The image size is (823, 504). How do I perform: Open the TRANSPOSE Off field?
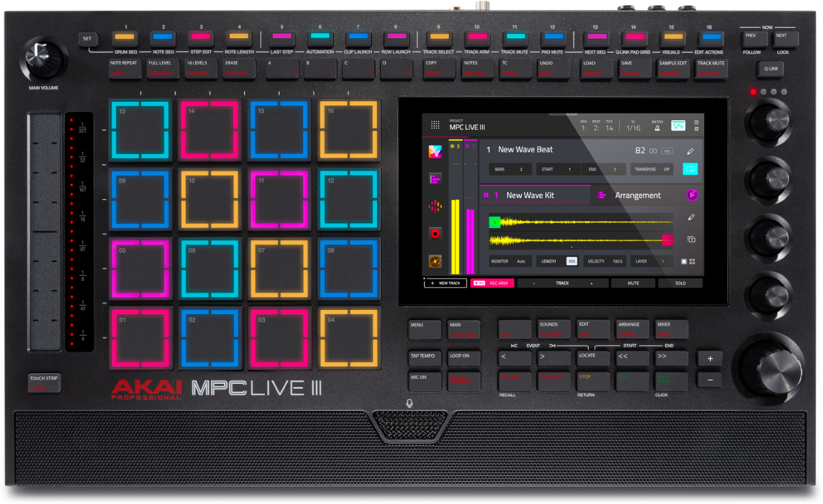click(x=652, y=169)
